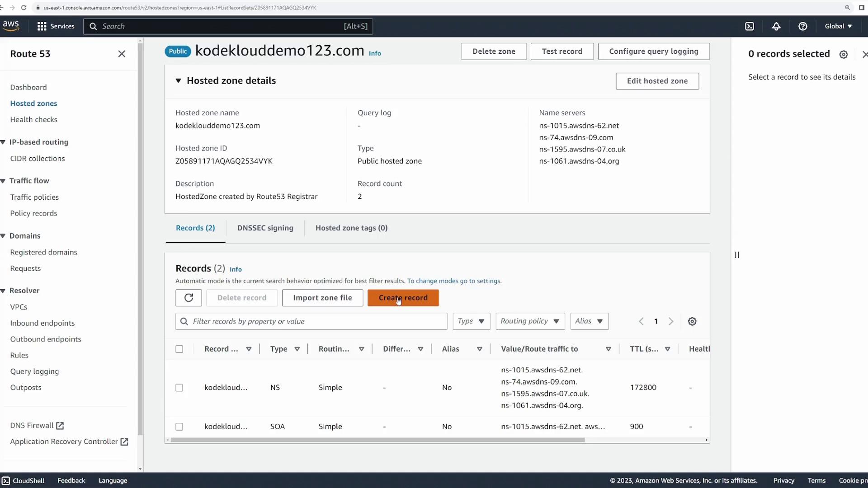Open Feedback in the footer
The height and width of the screenshot is (488, 868).
[71, 480]
